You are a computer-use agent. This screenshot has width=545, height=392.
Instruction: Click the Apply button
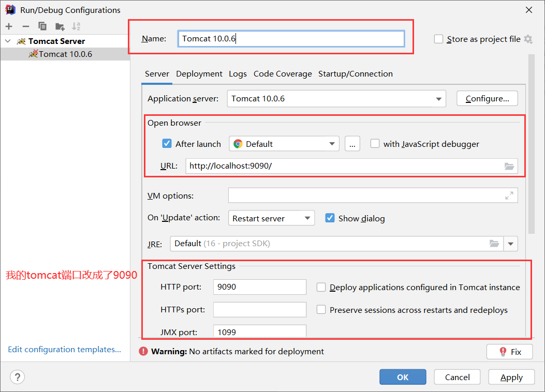tap(511, 376)
